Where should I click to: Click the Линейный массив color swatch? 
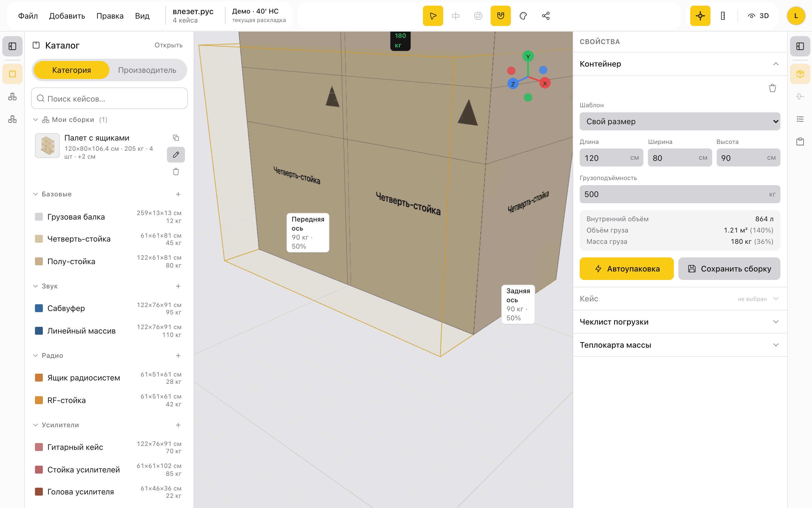pos(39,330)
